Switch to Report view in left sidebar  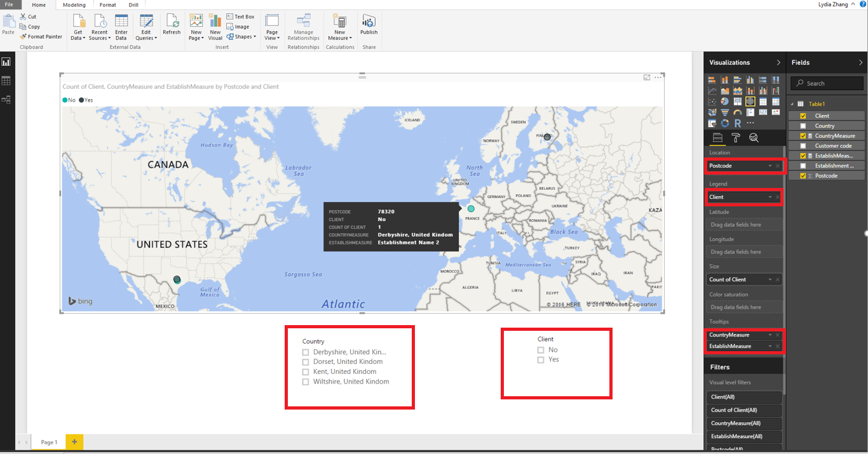(6, 62)
